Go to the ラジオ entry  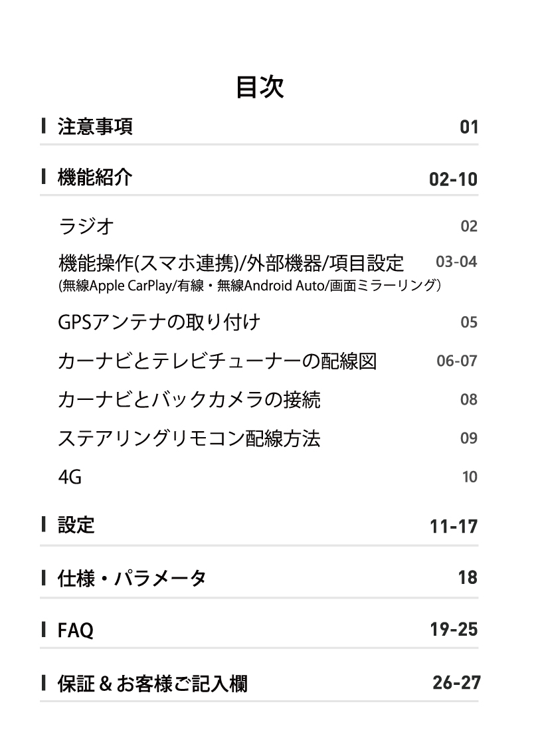click(86, 227)
